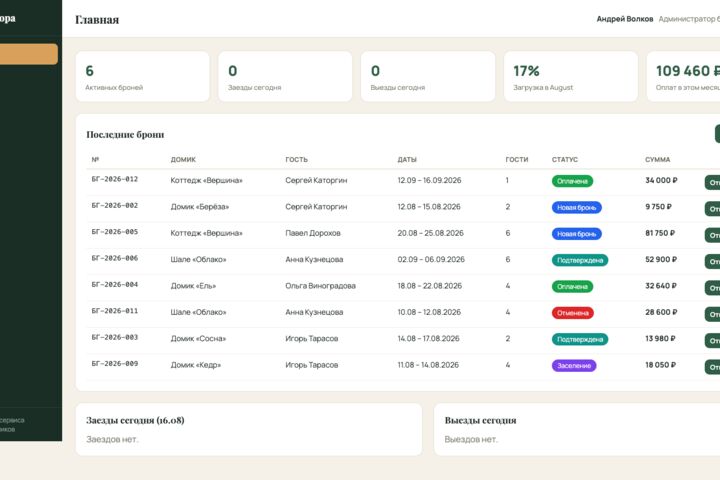The height and width of the screenshot is (480, 720).
Task: Click the Отменена status badge
Action: pyautogui.click(x=573, y=313)
